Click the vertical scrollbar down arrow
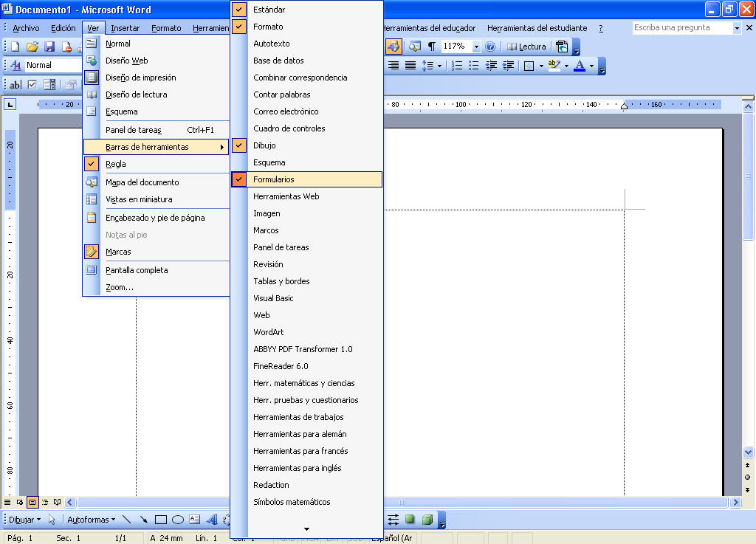756x544 pixels. pos(749,452)
